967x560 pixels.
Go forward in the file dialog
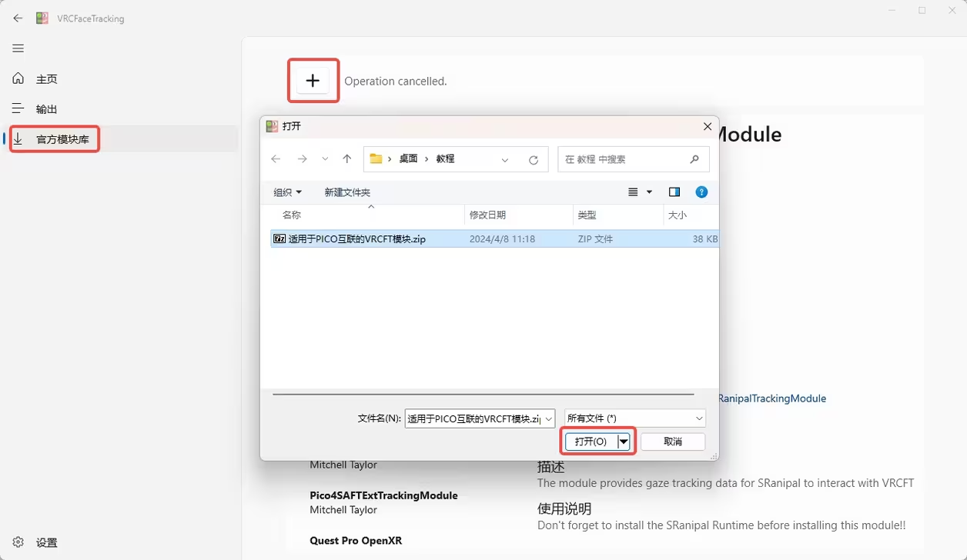pos(302,159)
